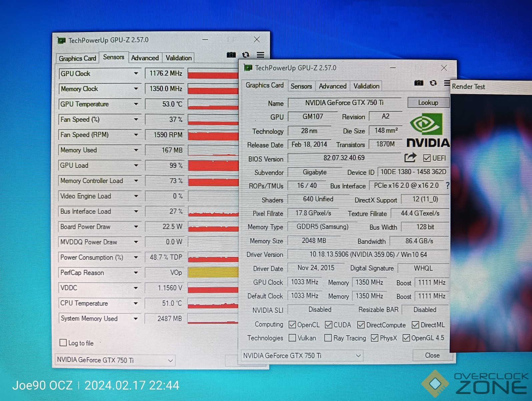Toggle the OpenGL 4.5 checkbox
This screenshot has width=532, height=401.
406,338
